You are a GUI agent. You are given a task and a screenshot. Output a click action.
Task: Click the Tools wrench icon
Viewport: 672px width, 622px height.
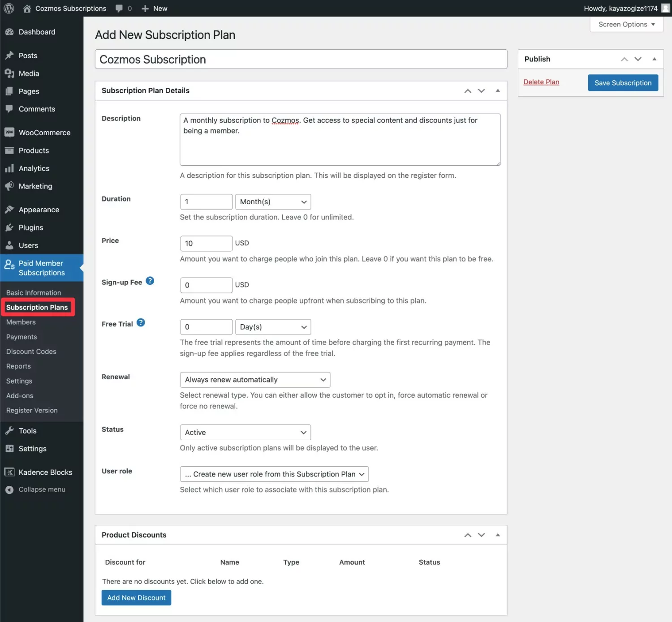(9, 431)
